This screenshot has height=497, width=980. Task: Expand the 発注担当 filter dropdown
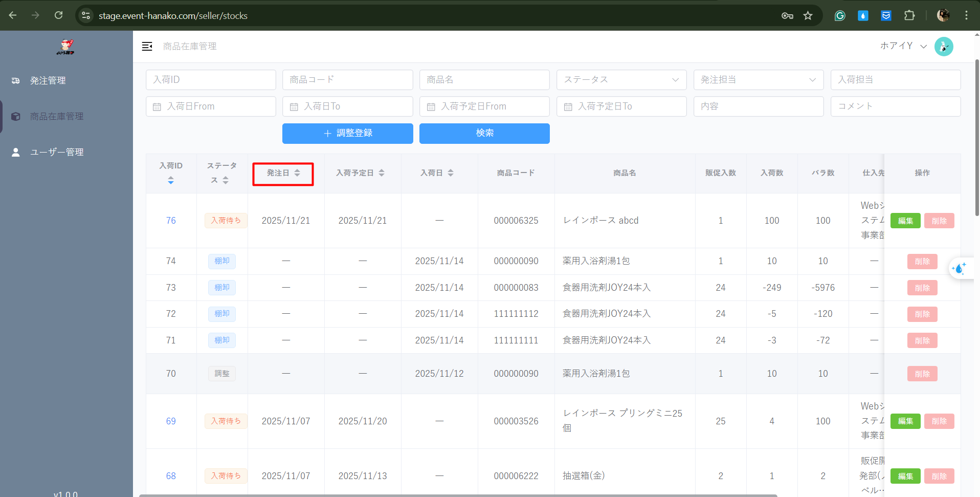coord(758,80)
